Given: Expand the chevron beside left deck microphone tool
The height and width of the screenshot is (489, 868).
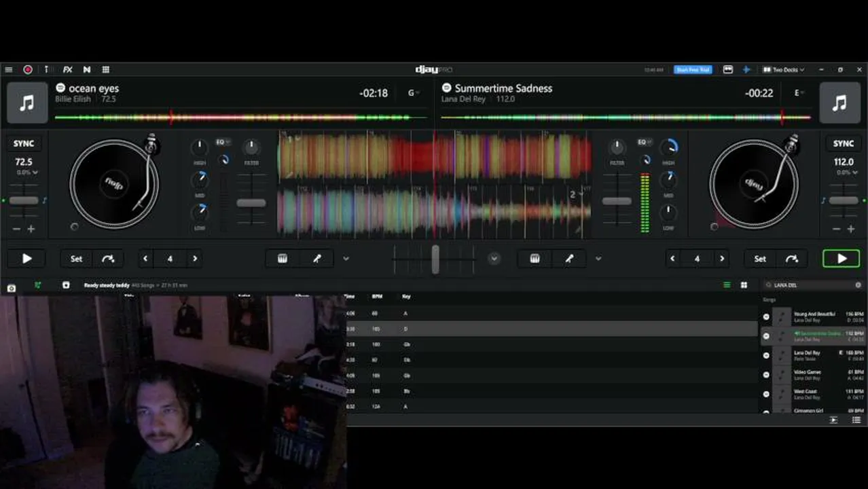Looking at the screenshot, I should (x=346, y=259).
